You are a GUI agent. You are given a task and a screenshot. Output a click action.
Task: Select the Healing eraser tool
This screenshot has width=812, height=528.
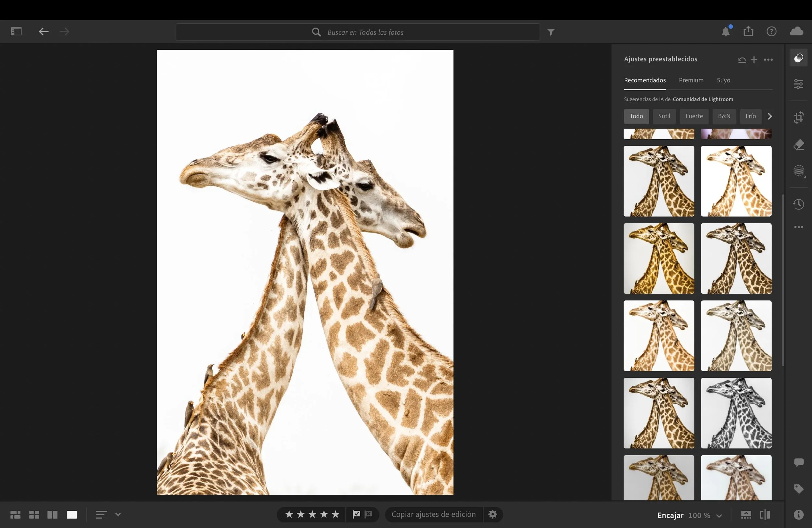798,145
